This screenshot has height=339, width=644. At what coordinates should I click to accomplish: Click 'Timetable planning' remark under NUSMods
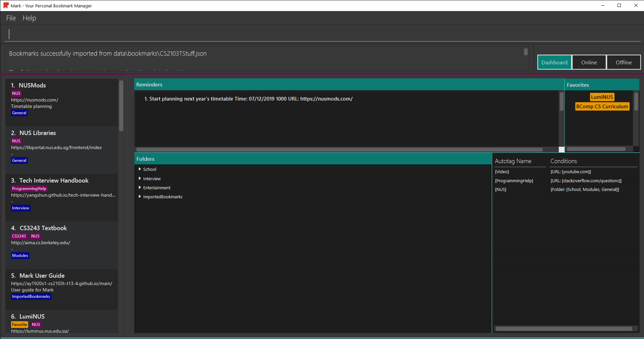point(32,106)
